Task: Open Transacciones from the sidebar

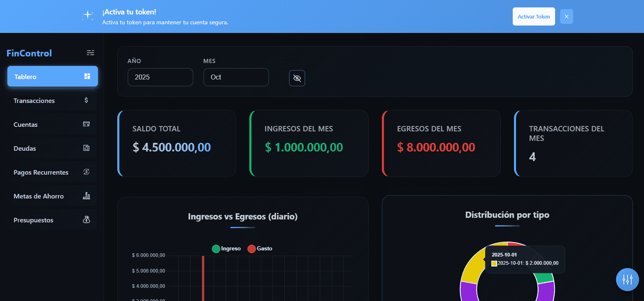Action: pos(34,100)
